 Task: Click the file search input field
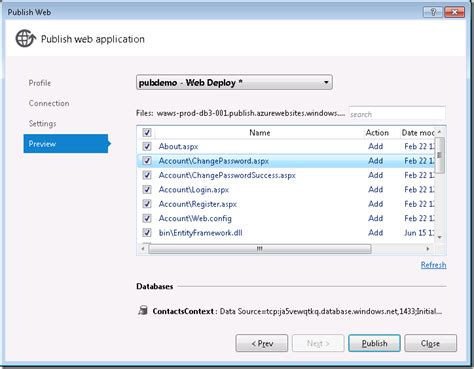tap(397, 114)
